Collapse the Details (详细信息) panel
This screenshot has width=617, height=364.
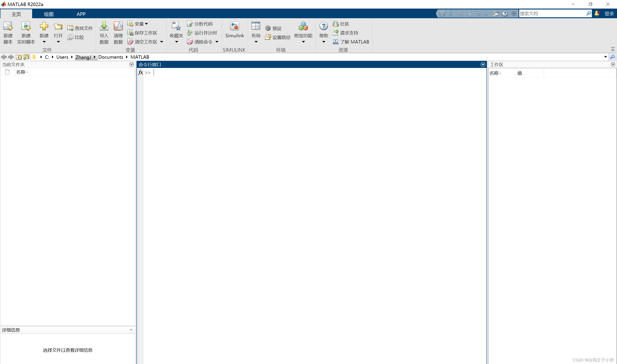(x=131, y=330)
